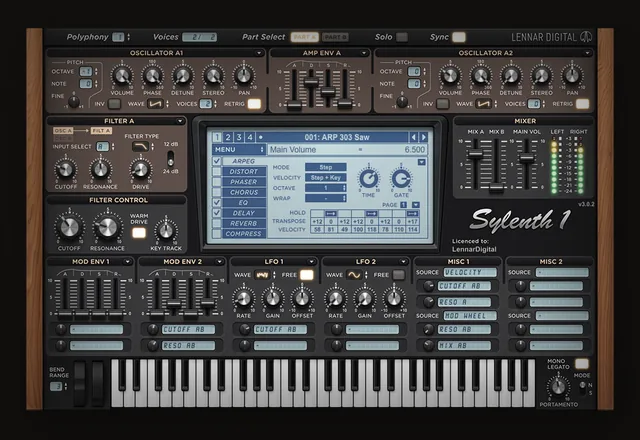640x440 pixels.
Task: Open the arpeggiator Mode Step dropdown
Action: pos(326,167)
